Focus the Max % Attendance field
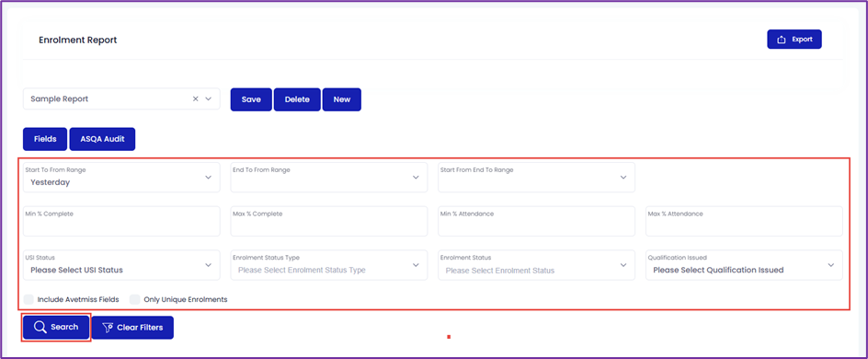The height and width of the screenshot is (359, 868). 744,221
